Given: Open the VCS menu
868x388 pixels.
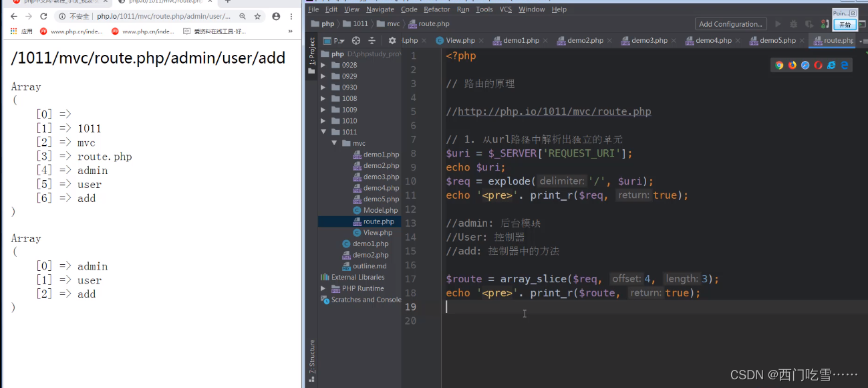Looking at the screenshot, I should tap(506, 9).
